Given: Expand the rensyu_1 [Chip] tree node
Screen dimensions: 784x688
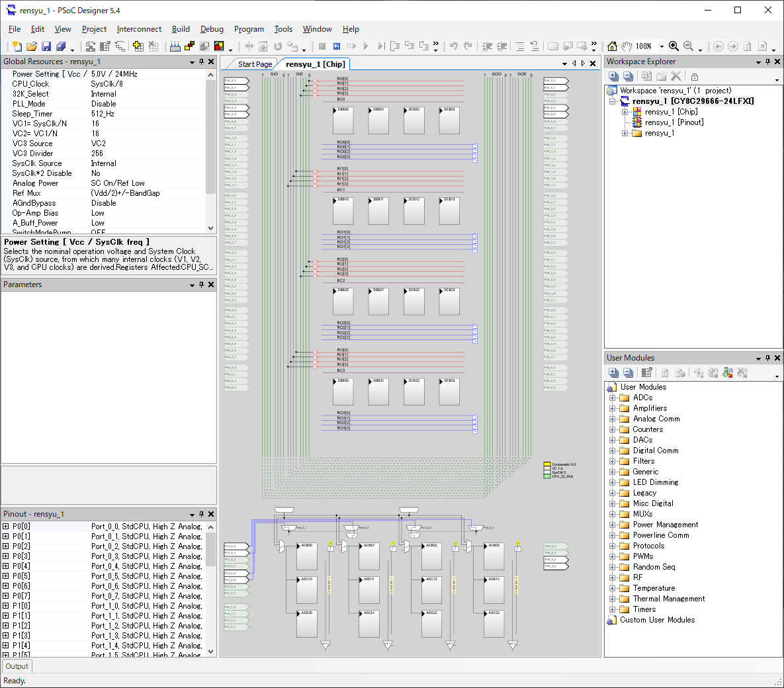Looking at the screenshot, I should coord(625,112).
